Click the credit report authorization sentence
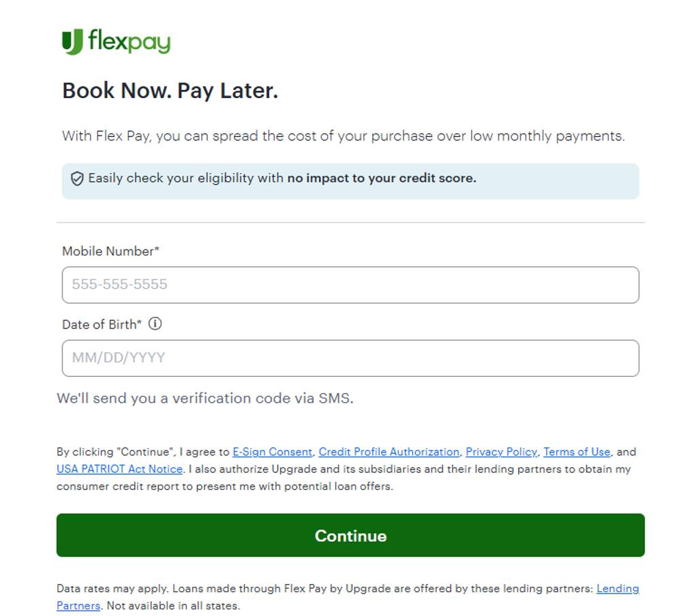This screenshot has height=616, width=698. pos(409,470)
